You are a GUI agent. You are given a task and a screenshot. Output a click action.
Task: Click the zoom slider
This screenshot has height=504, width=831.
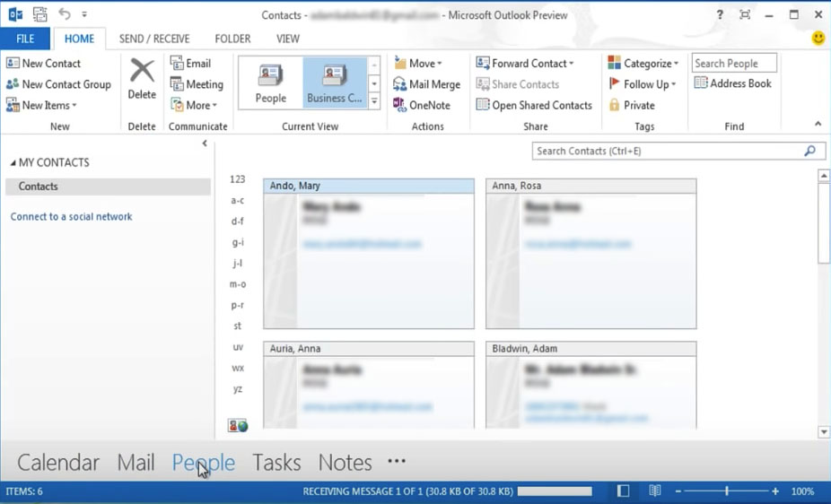point(727,491)
